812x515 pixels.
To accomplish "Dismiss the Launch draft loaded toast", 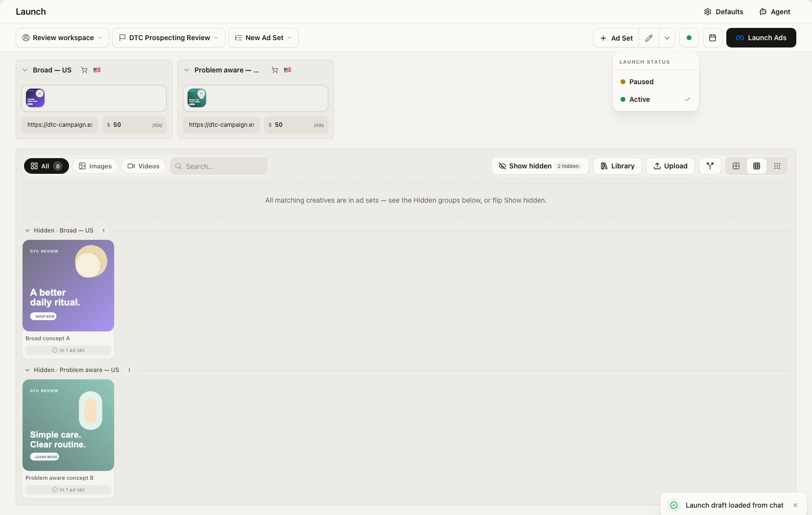I will click(x=795, y=505).
